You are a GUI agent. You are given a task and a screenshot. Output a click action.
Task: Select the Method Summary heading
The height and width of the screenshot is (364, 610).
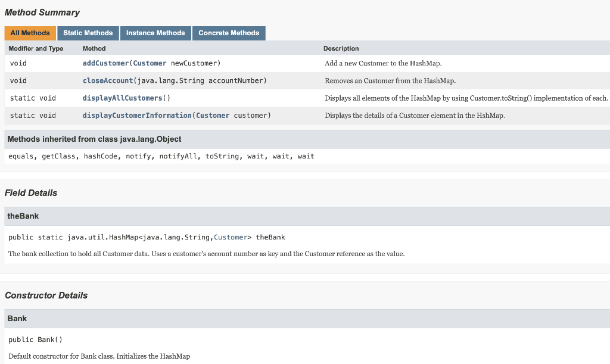[x=42, y=12]
